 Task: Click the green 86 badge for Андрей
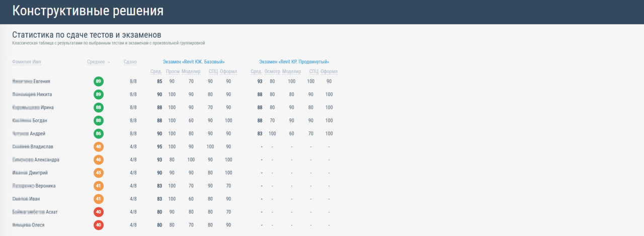(x=99, y=134)
